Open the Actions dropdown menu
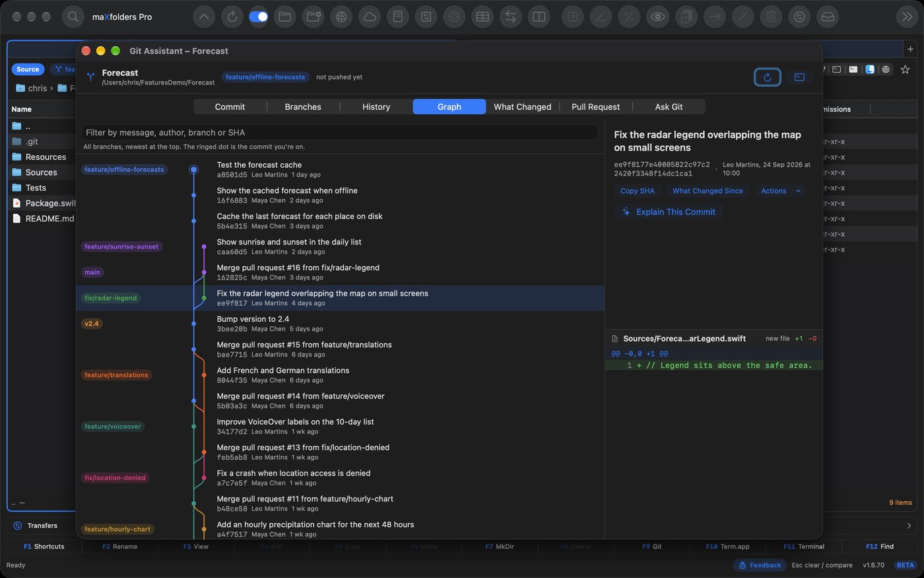 (x=780, y=191)
